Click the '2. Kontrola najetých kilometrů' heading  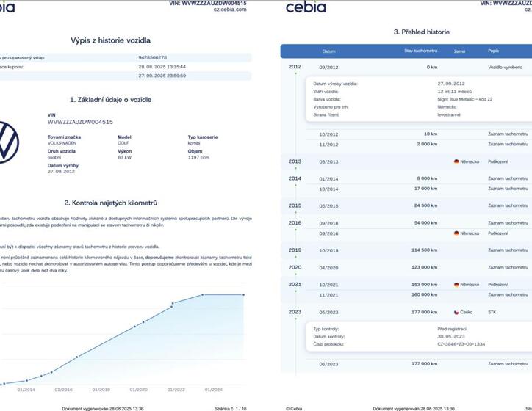coord(110,203)
